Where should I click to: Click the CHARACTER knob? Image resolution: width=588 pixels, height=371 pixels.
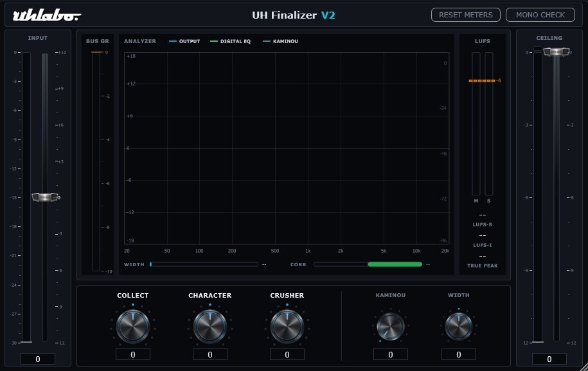pos(210,327)
